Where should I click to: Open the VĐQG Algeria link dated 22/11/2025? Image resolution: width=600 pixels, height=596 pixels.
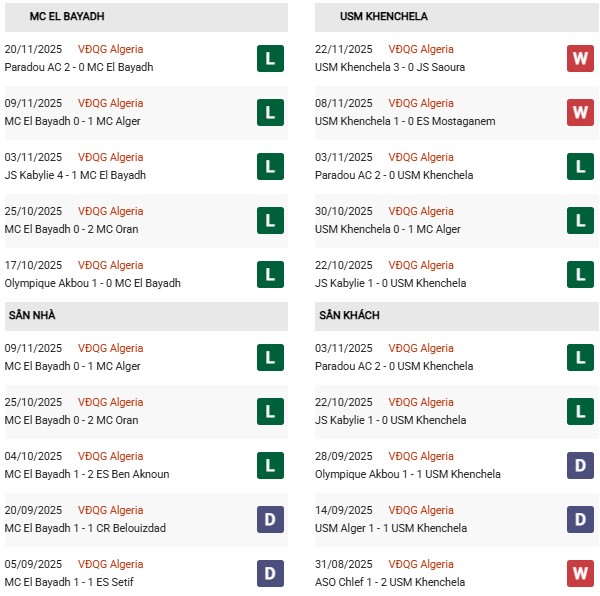click(420, 50)
